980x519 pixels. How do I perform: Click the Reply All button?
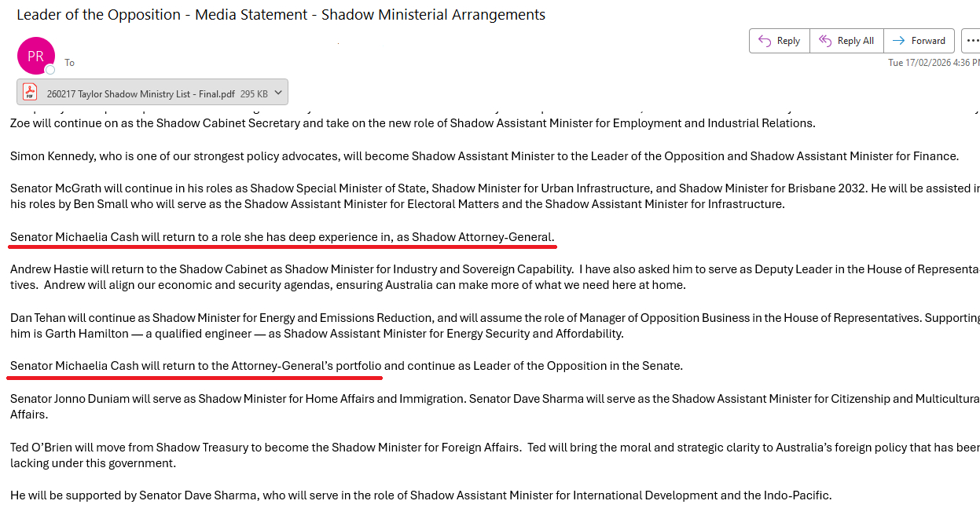pos(846,41)
